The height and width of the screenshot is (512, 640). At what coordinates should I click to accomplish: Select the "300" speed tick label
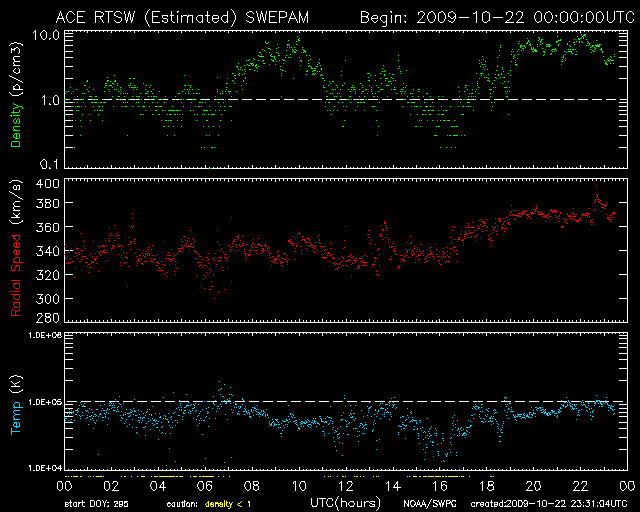(x=47, y=298)
